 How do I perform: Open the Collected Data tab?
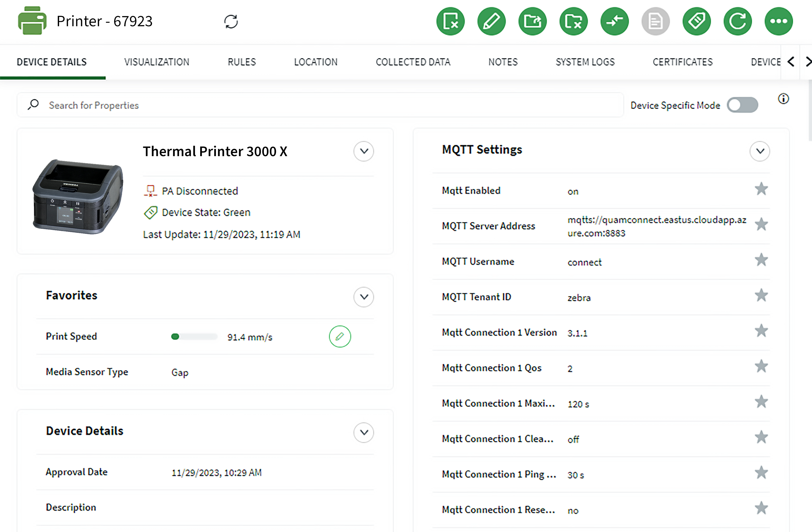(413, 62)
